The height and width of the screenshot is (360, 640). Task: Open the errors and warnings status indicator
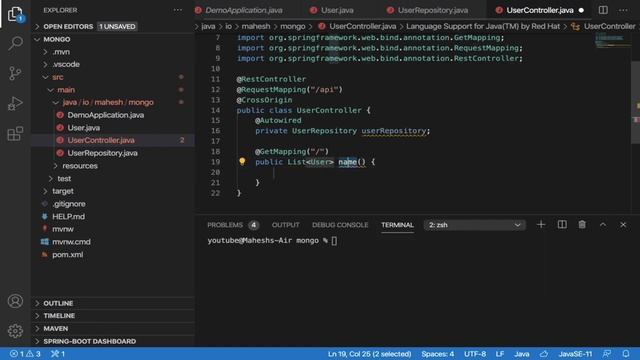[x=25, y=354]
